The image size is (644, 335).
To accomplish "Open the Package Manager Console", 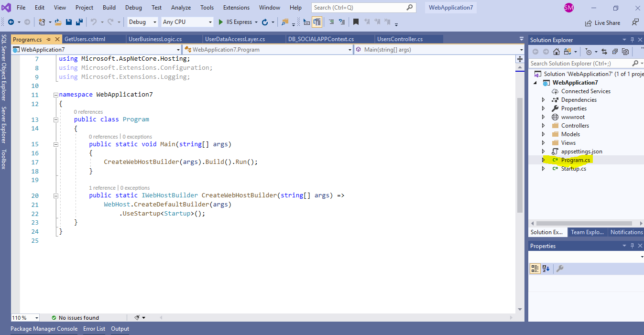I will [44, 328].
